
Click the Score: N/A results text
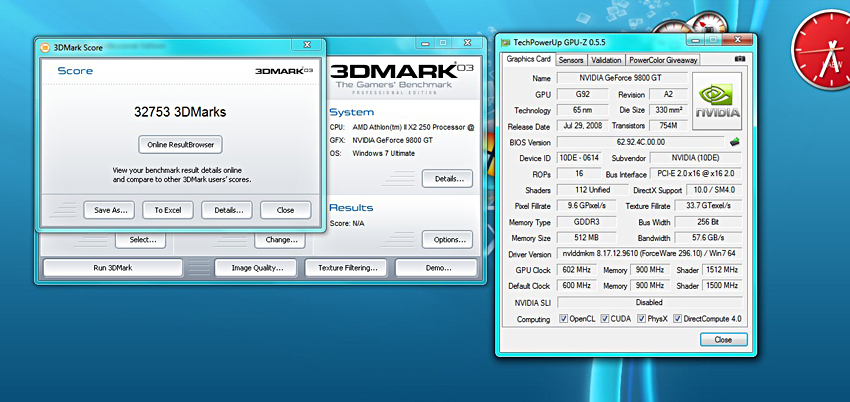(347, 223)
